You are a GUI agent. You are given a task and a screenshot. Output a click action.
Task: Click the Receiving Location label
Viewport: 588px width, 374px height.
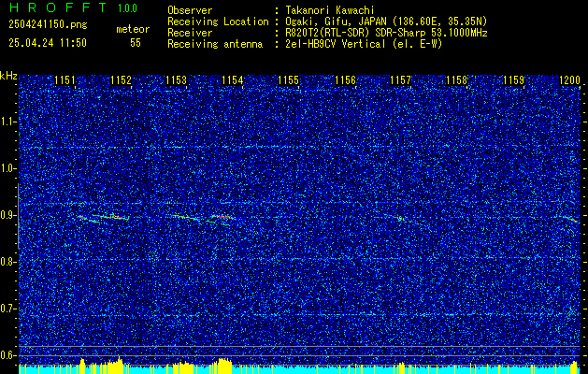click(218, 22)
